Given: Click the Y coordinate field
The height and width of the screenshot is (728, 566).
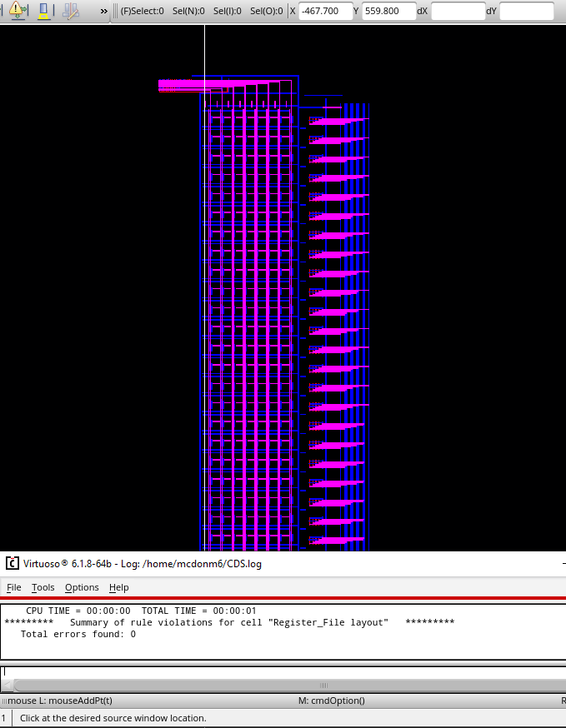Looking at the screenshot, I should [x=389, y=11].
